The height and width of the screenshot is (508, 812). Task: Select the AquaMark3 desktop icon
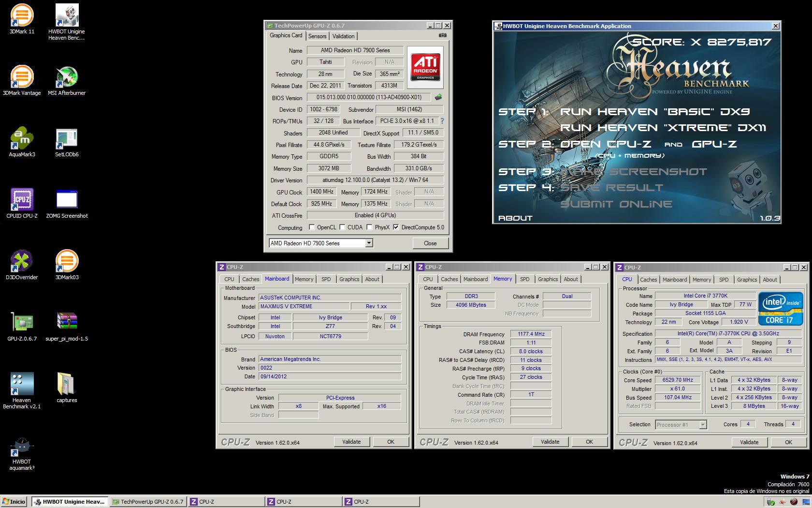point(22,142)
